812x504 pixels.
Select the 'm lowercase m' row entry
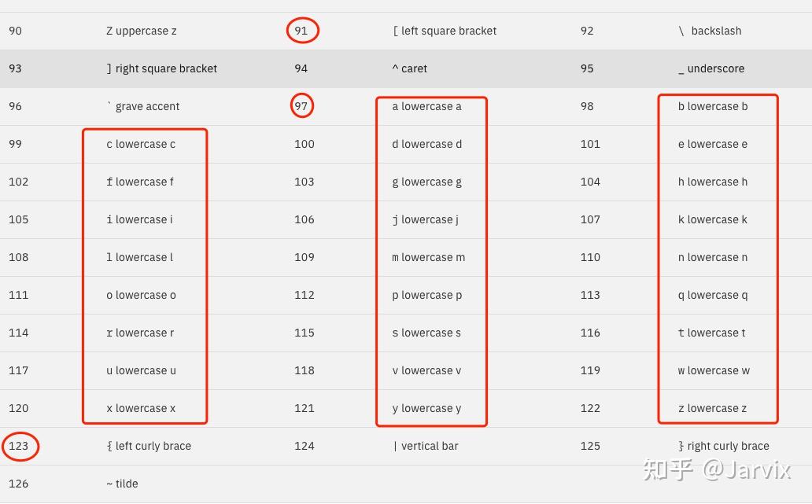coord(428,257)
